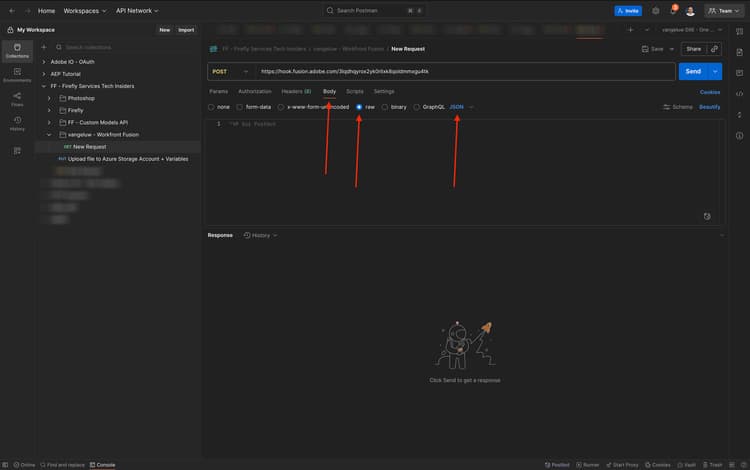Open the Send button dropdown arrow
Viewport: 750px width, 470px height.
[x=715, y=72]
